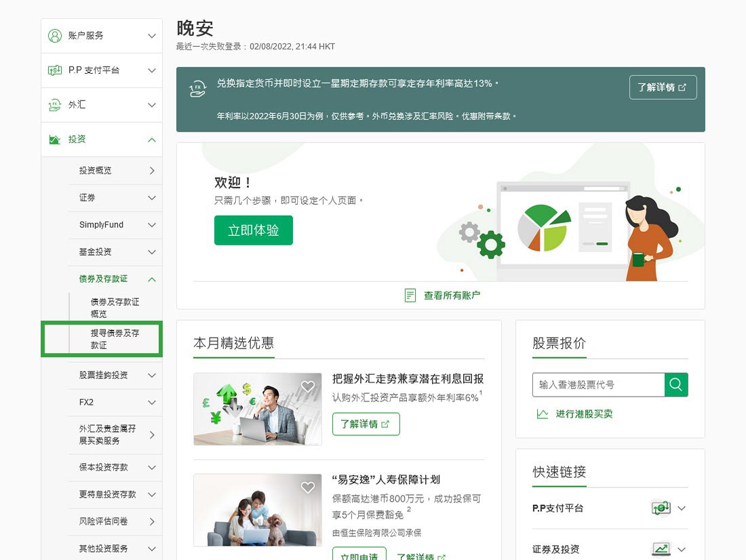Click the 本月精选优惠 section heading
Image resolution: width=746 pixels, height=560 pixels.
(233, 343)
